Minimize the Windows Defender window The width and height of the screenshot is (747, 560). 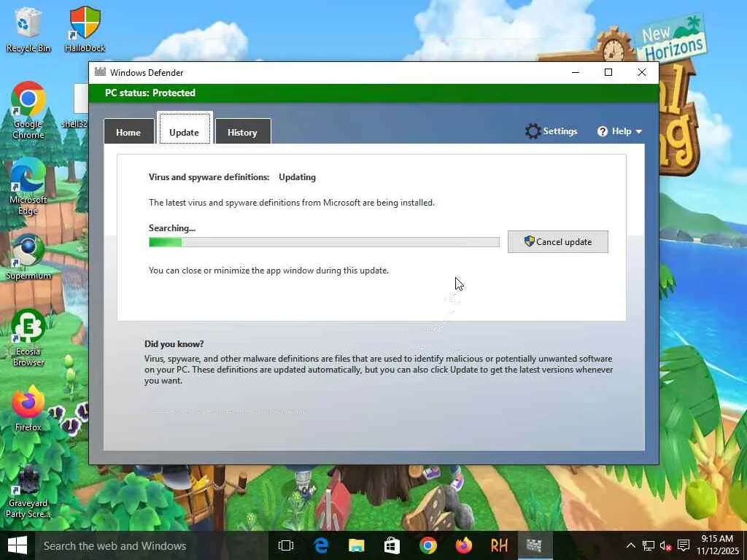[x=576, y=72]
